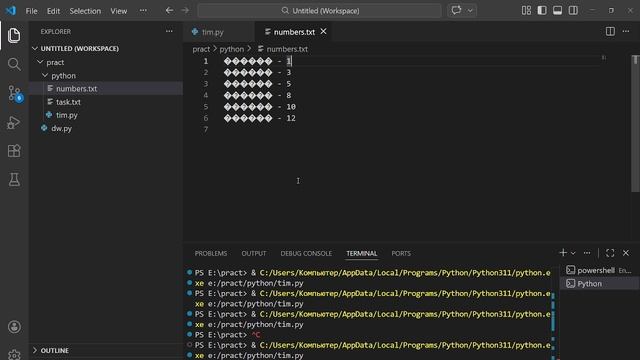The height and width of the screenshot is (360, 640).
Task: Open the Run and Debug view
Action: [14, 122]
